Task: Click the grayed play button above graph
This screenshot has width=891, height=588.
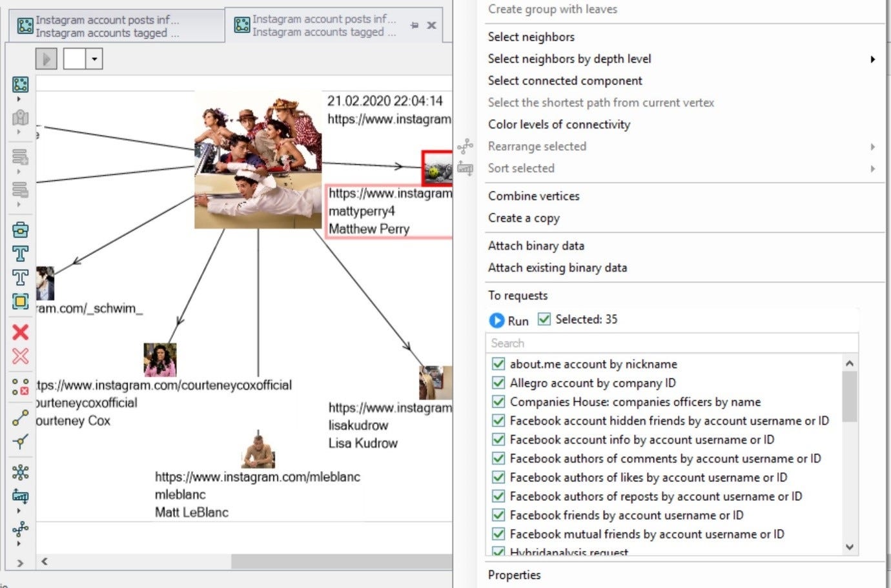Action: 46,59
